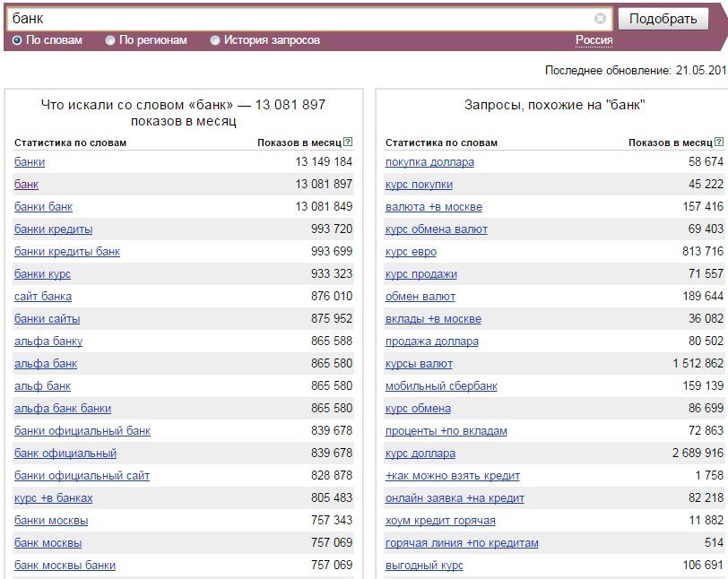This screenshot has height=579, width=728.
Task: Select the По регионам radio button
Action: (110, 40)
